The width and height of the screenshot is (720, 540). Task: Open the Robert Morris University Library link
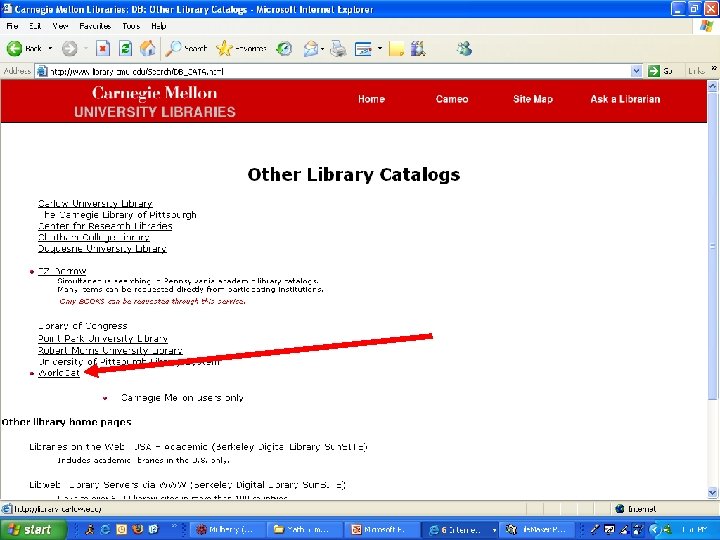[x=110, y=350]
